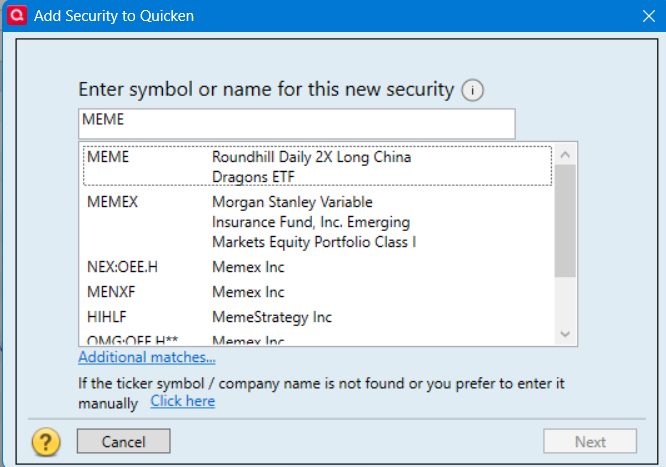This screenshot has width=666, height=467.
Task: Close the Add Security dialog
Action: tap(646, 16)
